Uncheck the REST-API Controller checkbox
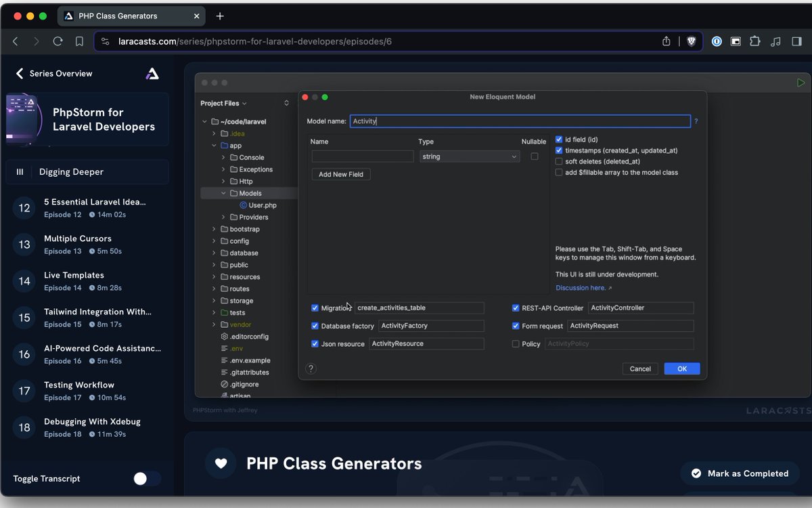This screenshot has width=812, height=508. pos(516,308)
